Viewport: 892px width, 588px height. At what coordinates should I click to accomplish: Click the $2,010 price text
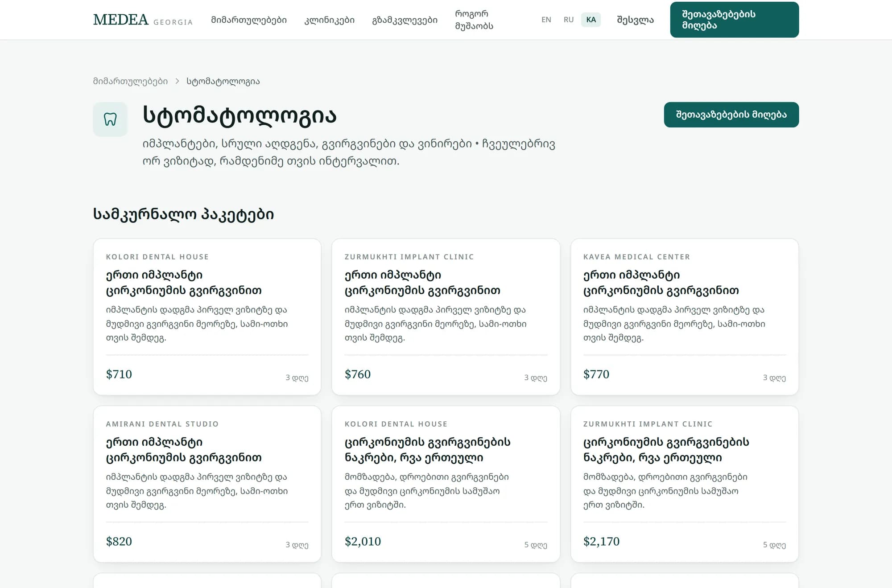pyautogui.click(x=363, y=541)
